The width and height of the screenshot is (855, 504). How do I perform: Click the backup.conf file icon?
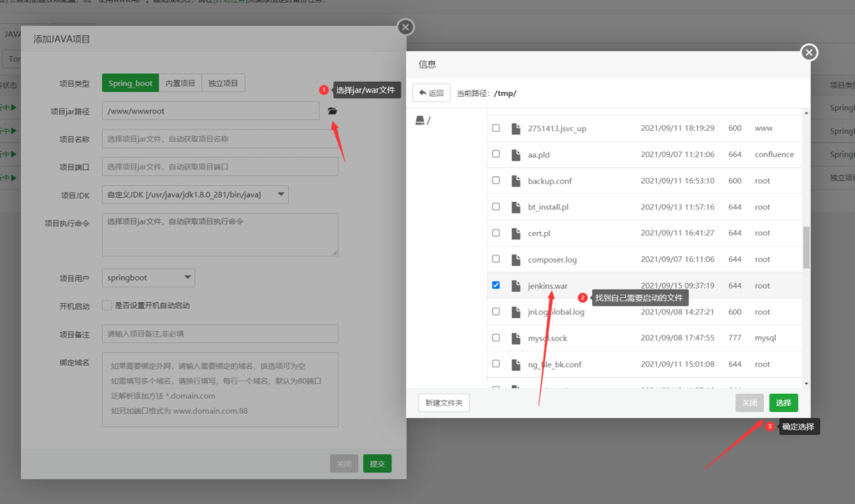click(x=516, y=181)
